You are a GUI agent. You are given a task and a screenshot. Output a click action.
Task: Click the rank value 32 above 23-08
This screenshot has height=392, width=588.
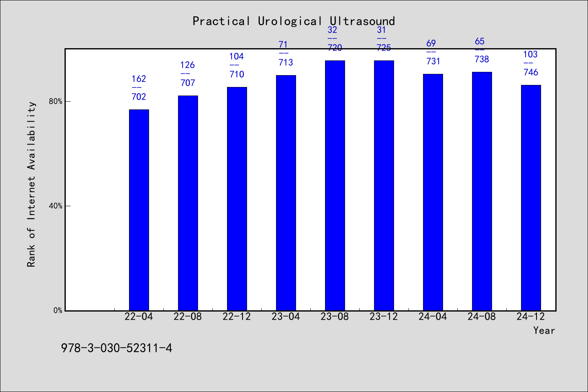pyautogui.click(x=332, y=30)
